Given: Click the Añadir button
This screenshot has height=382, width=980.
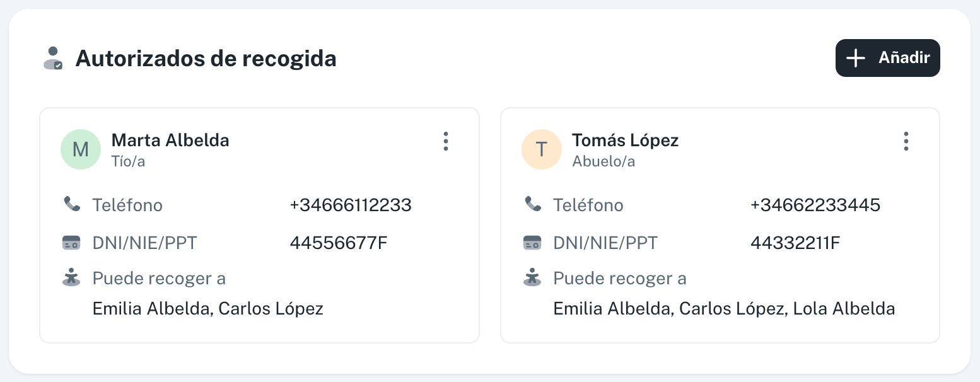Looking at the screenshot, I should [x=887, y=58].
